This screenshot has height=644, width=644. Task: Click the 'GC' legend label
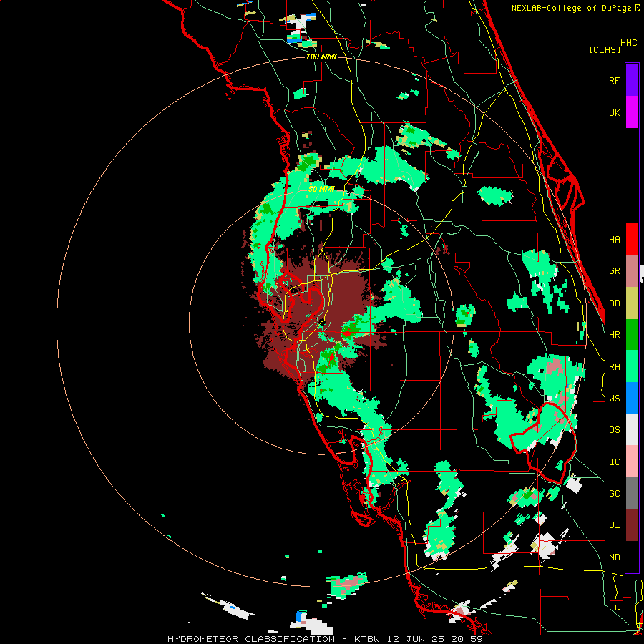coord(614,494)
